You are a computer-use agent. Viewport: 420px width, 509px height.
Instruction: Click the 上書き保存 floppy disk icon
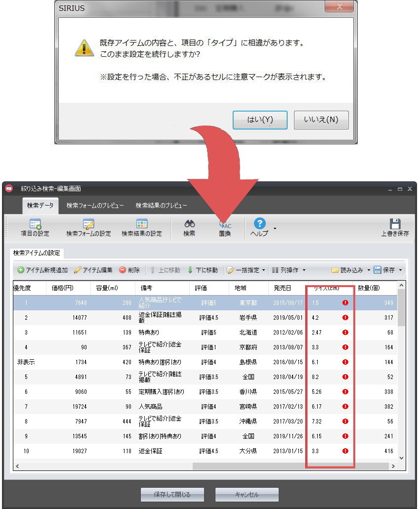coord(395,225)
